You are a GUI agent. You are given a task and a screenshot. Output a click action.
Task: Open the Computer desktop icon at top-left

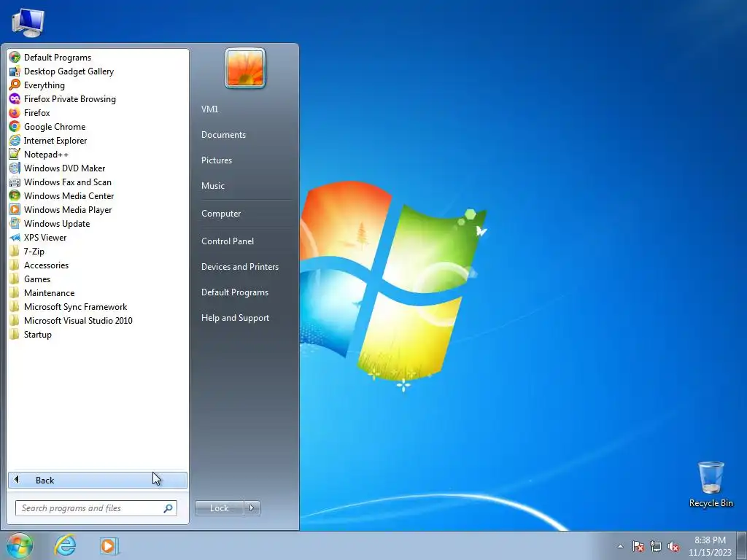click(28, 23)
